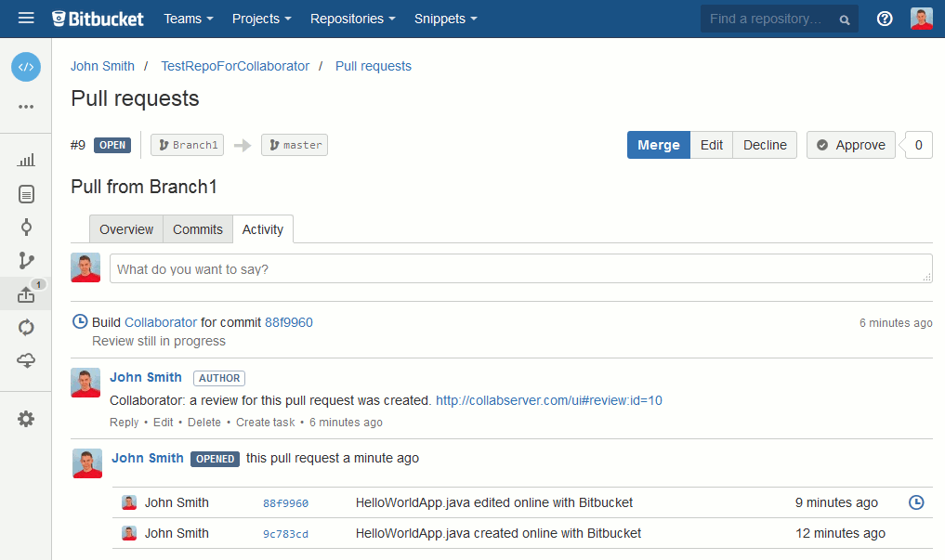Switch to the Commits tab

pyautogui.click(x=197, y=228)
